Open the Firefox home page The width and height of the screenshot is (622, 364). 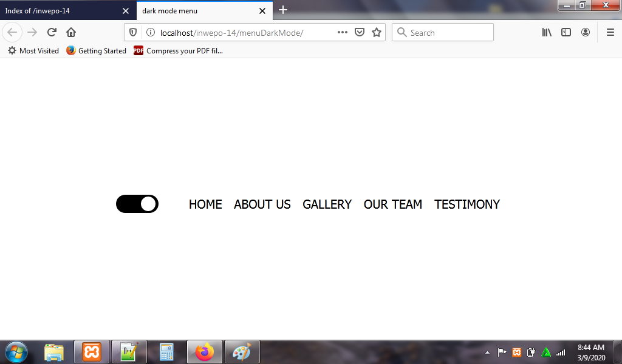tap(71, 32)
